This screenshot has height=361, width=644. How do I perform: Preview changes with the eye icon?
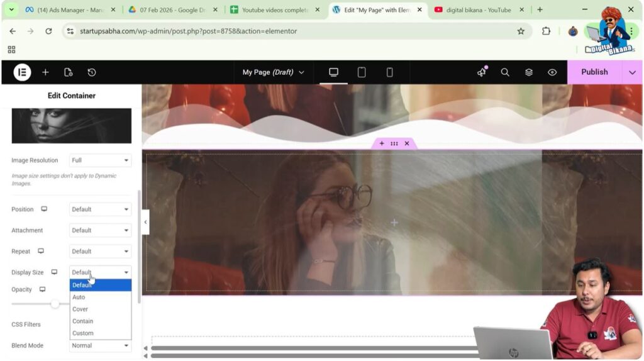pyautogui.click(x=552, y=72)
